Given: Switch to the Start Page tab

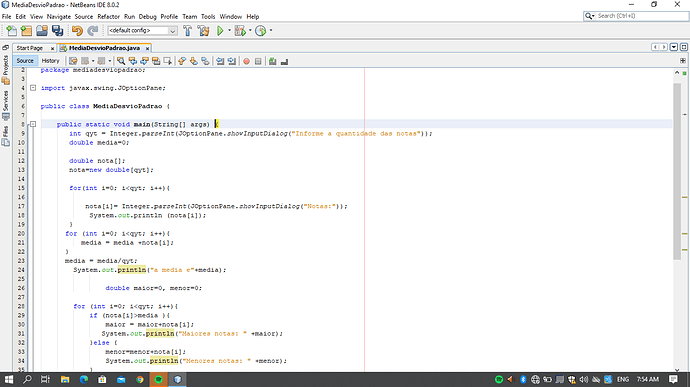Looking at the screenshot, I should pyautogui.click(x=30, y=48).
